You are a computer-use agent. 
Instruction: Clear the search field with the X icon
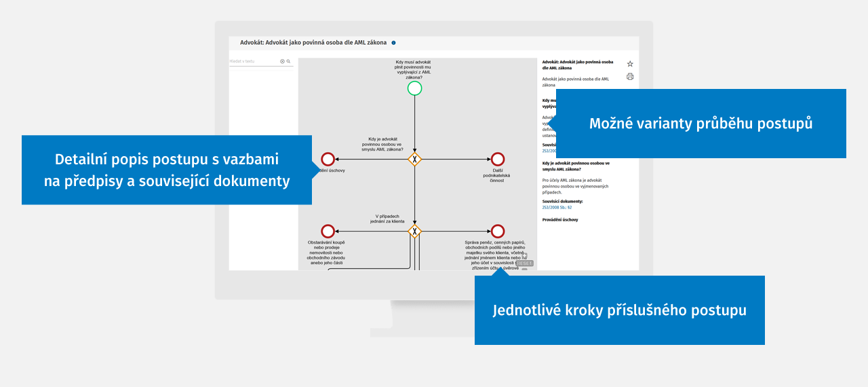click(x=283, y=61)
